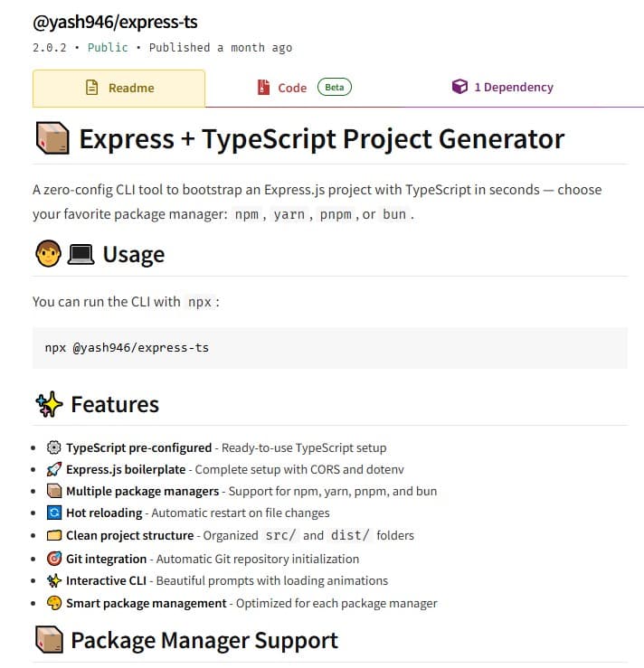Click the folder icon for Clean project structure
Viewport: 644px width, 668px height.
tap(54, 535)
